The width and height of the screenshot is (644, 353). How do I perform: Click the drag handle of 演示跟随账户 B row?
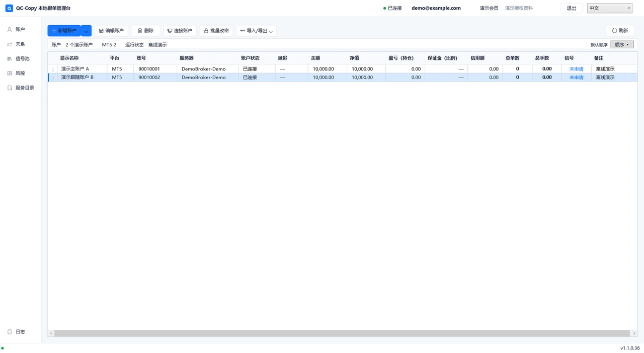pos(53,78)
